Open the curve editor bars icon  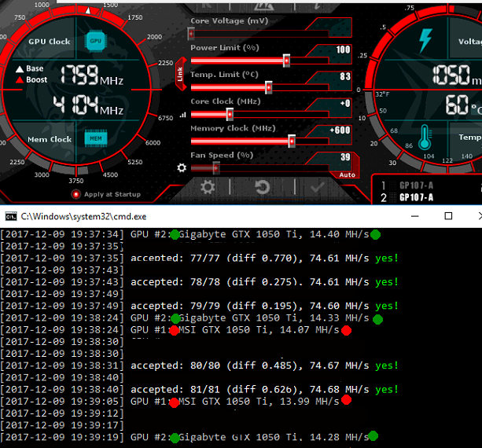pyautogui.click(x=183, y=116)
